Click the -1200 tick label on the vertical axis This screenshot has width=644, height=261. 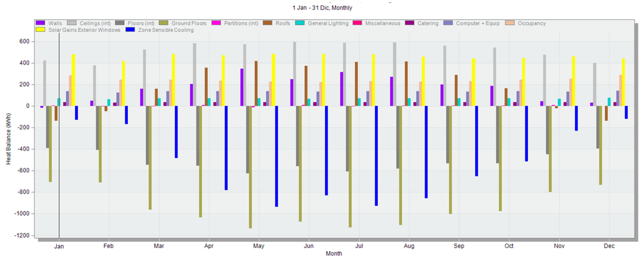coord(22,235)
